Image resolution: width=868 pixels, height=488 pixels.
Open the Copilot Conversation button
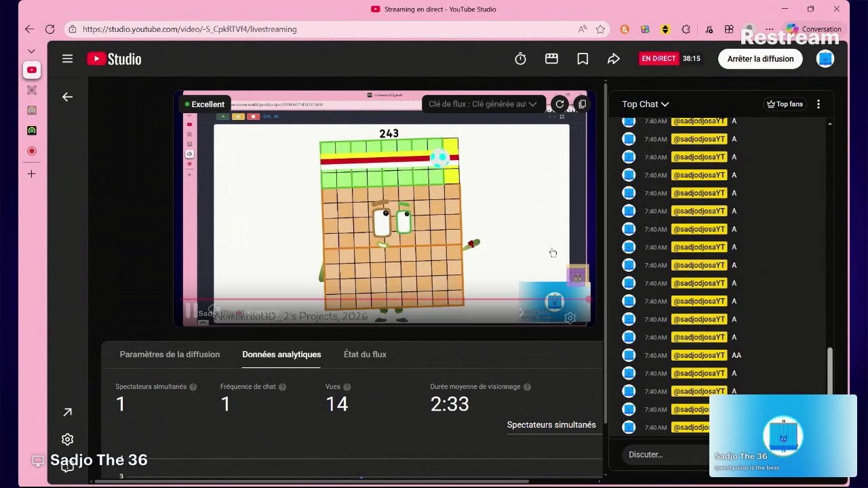(x=814, y=29)
